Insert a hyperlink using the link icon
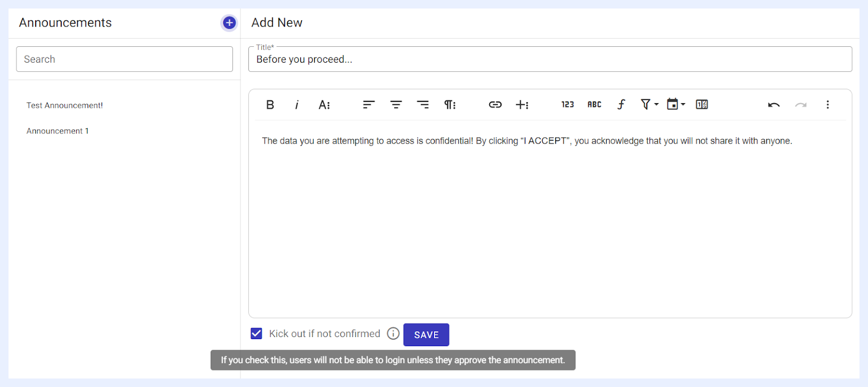868x387 pixels. click(495, 105)
